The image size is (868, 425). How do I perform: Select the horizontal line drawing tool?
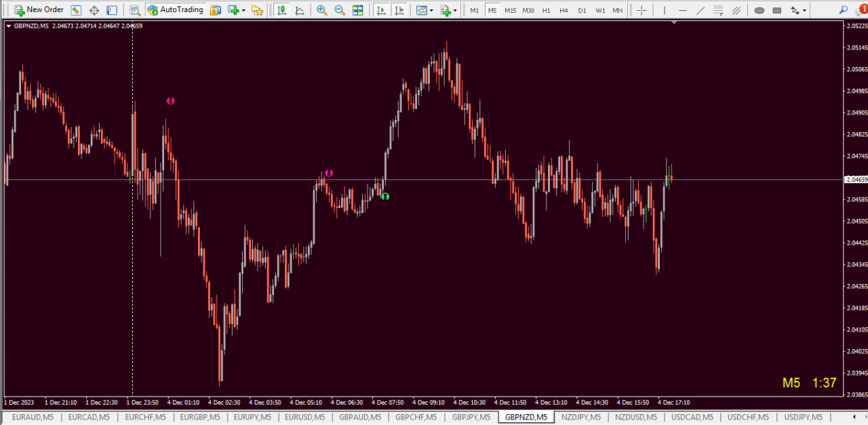(682, 10)
